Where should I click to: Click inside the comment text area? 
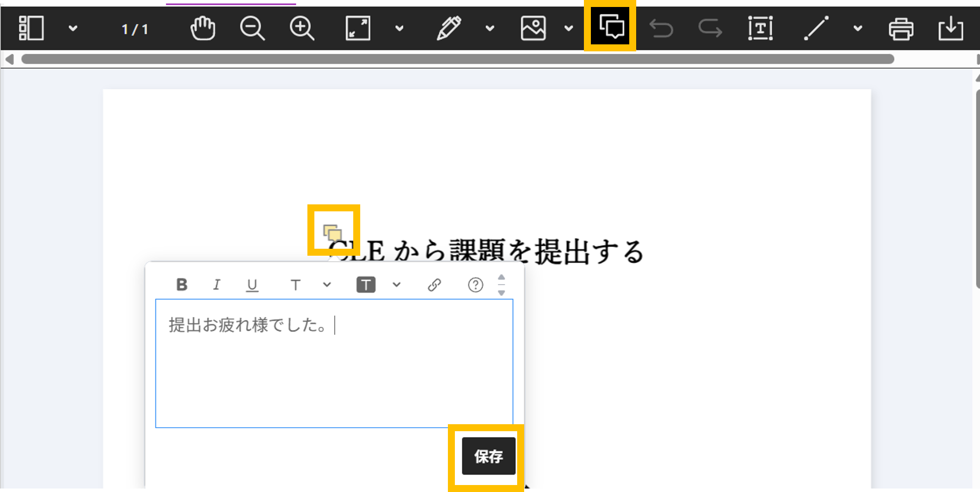point(334,363)
